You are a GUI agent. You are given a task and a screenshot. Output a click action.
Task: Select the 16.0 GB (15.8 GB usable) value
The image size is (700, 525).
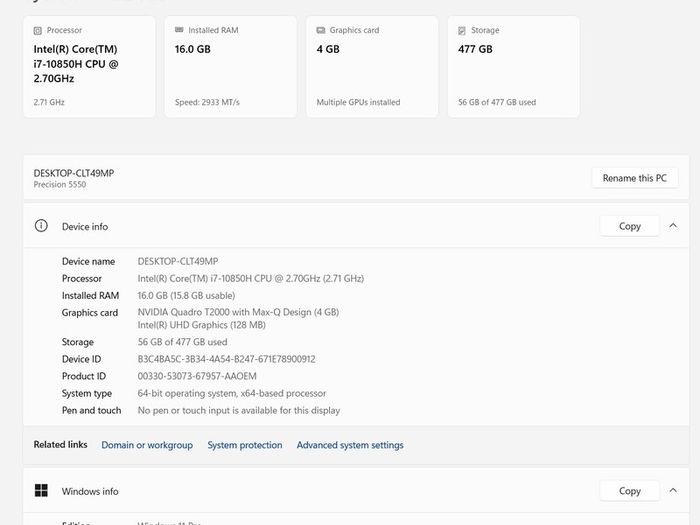[x=186, y=296]
